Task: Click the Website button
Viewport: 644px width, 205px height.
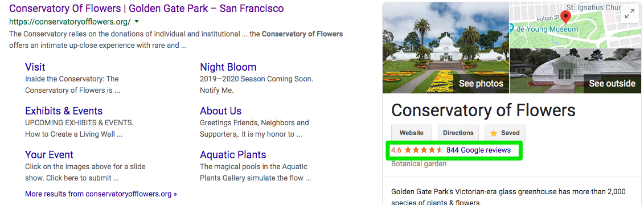Action: [x=412, y=133]
